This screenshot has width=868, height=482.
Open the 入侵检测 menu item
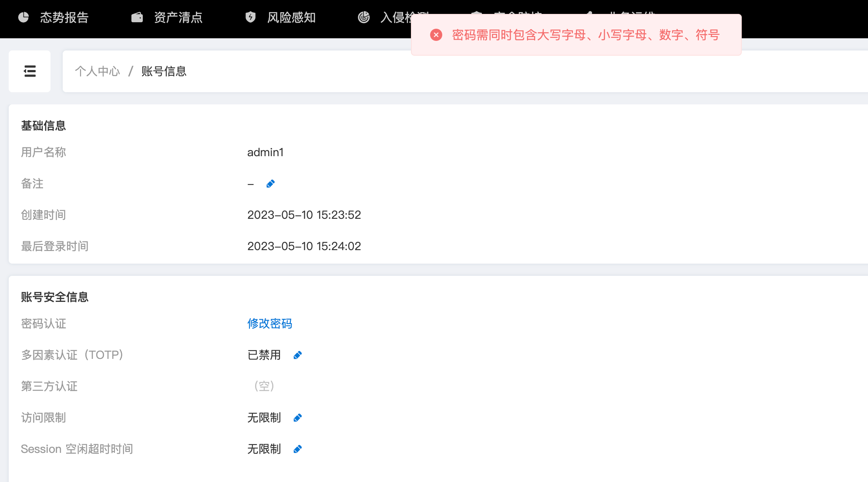(395, 17)
